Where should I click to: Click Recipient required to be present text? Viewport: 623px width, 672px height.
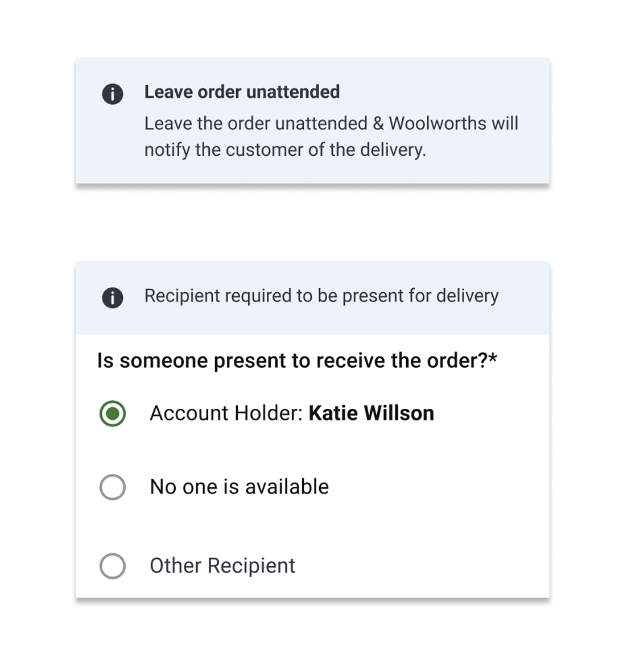coord(321,296)
